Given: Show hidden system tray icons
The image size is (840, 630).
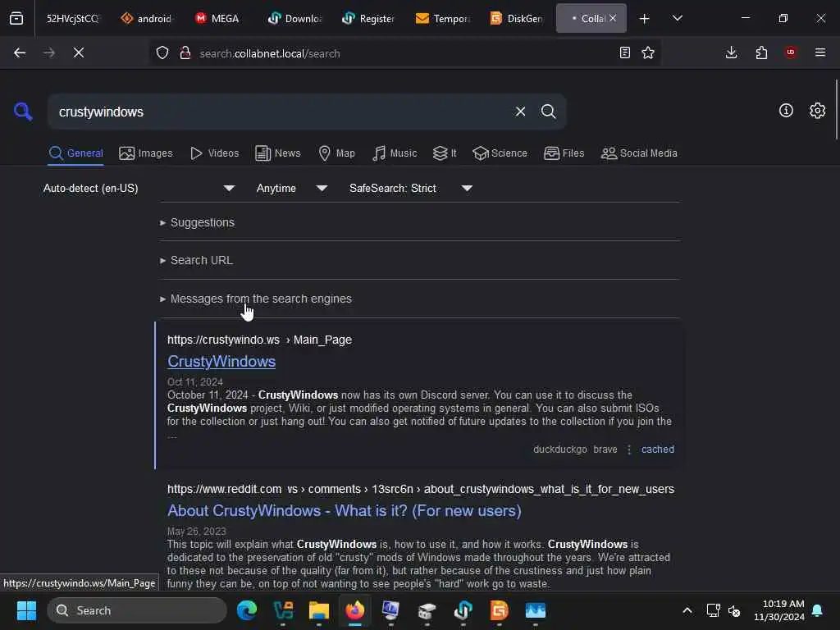Looking at the screenshot, I should [687, 610].
